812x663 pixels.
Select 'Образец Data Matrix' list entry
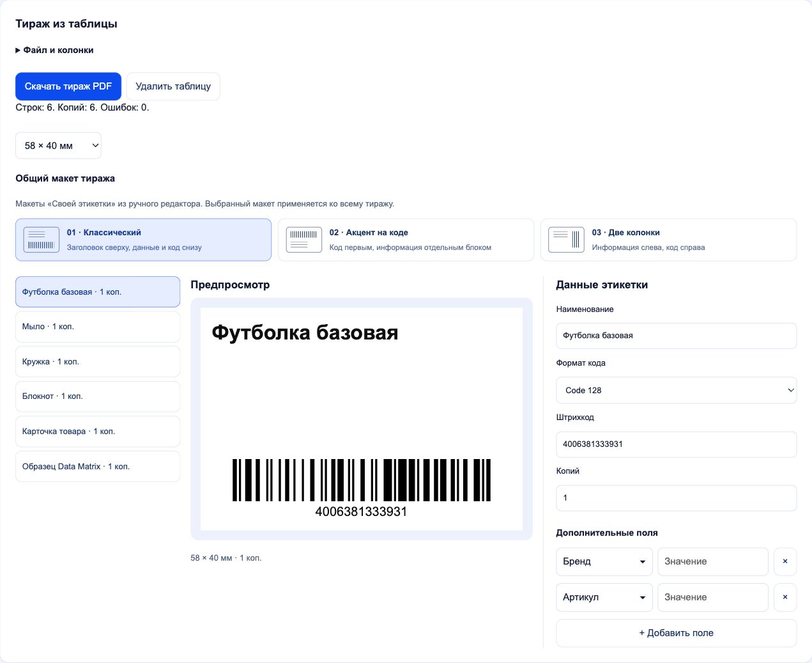click(x=98, y=467)
